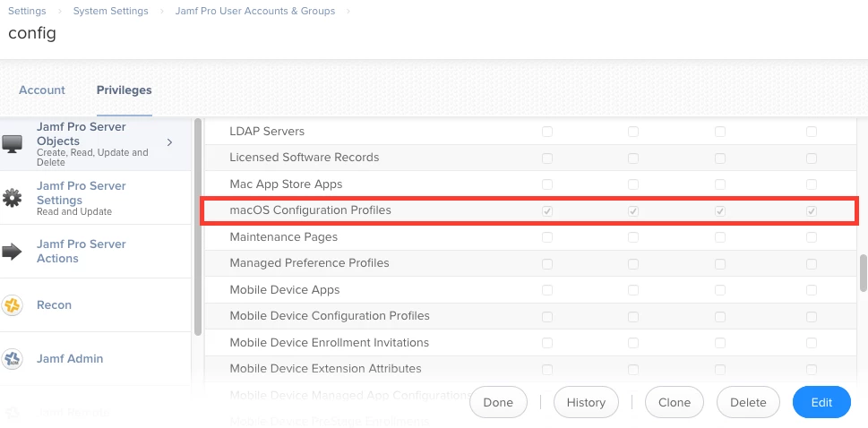The image size is (868, 428).
Task: Click the Recon icon in sidebar
Action: click(x=12, y=305)
